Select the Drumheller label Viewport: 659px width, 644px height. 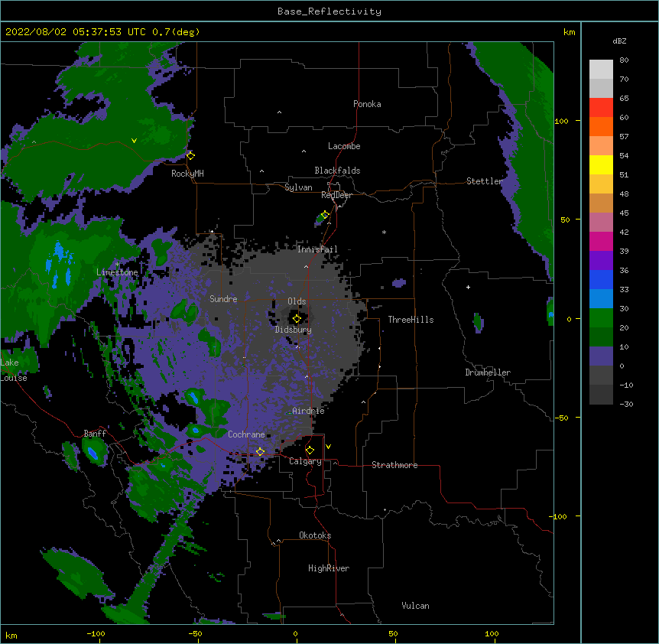click(x=488, y=372)
